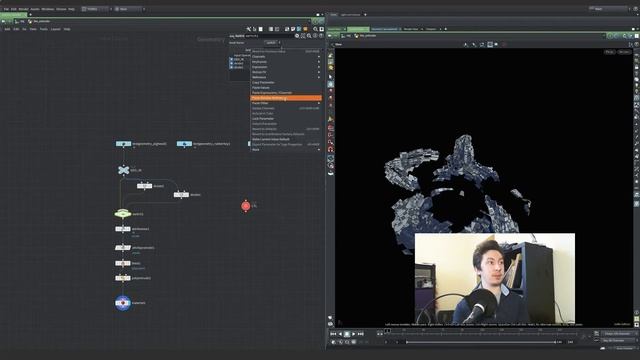Click the parameter pane info icon

[315, 36]
